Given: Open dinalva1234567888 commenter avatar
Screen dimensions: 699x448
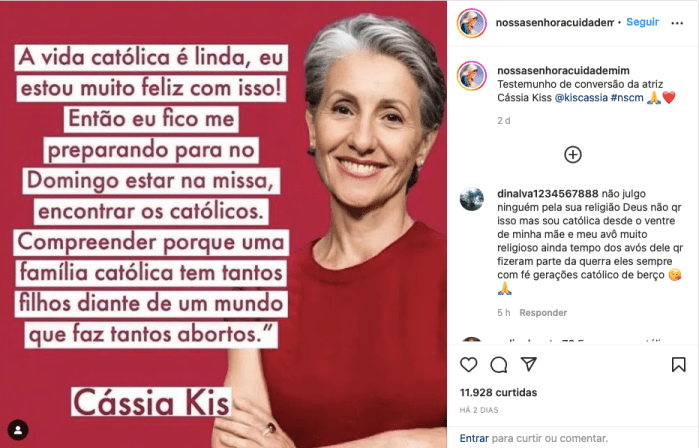Looking at the screenshot, I should tap(472, 199).
